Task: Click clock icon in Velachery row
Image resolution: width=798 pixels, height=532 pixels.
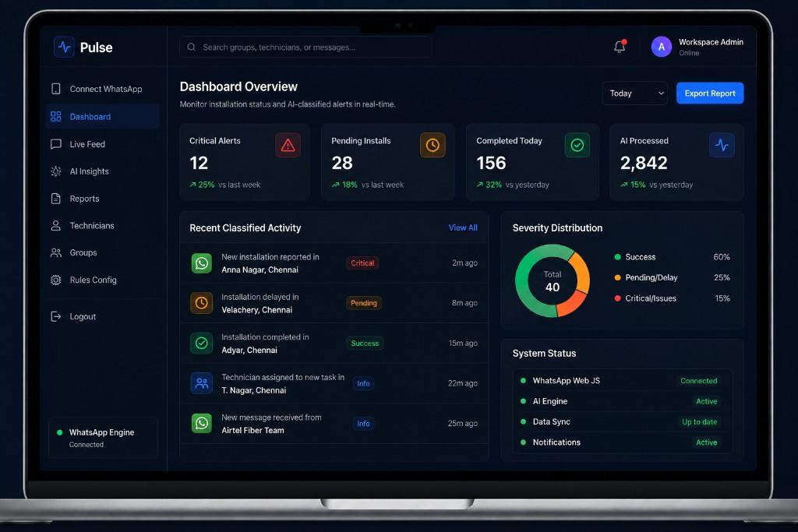Action: point(202,303)
